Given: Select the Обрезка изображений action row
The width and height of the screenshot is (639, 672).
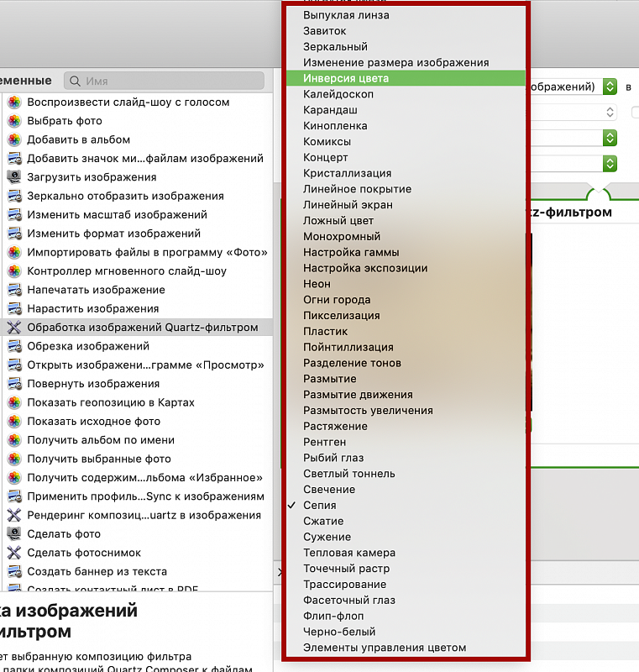Looking at the screenshot, I should tap(138, 346).
